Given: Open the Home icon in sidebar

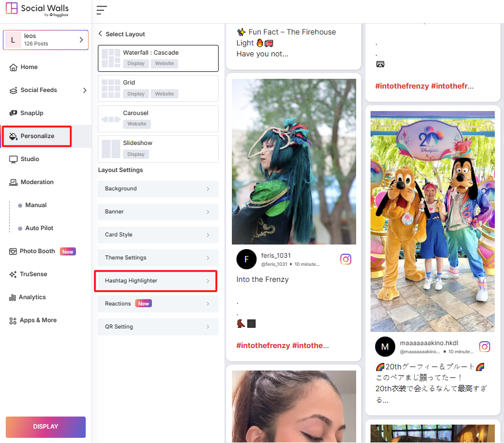Looking at the screenshot, I should (x=13, y=67).
